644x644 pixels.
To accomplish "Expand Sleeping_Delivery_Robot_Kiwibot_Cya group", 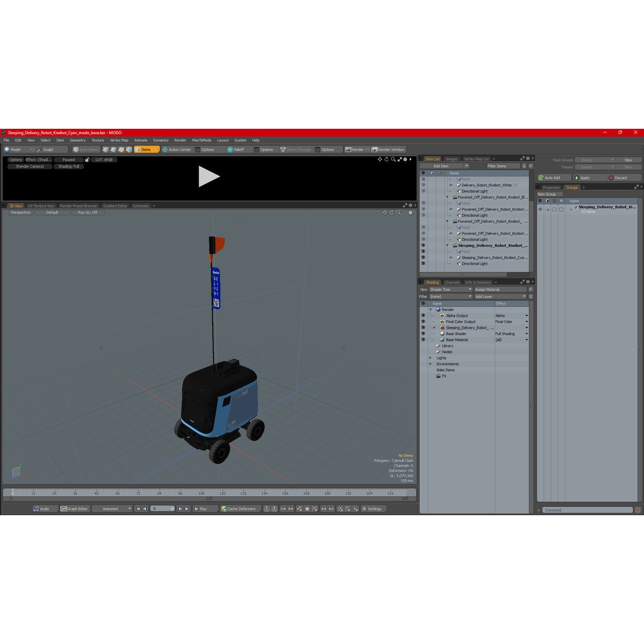I will coord(451,258).
